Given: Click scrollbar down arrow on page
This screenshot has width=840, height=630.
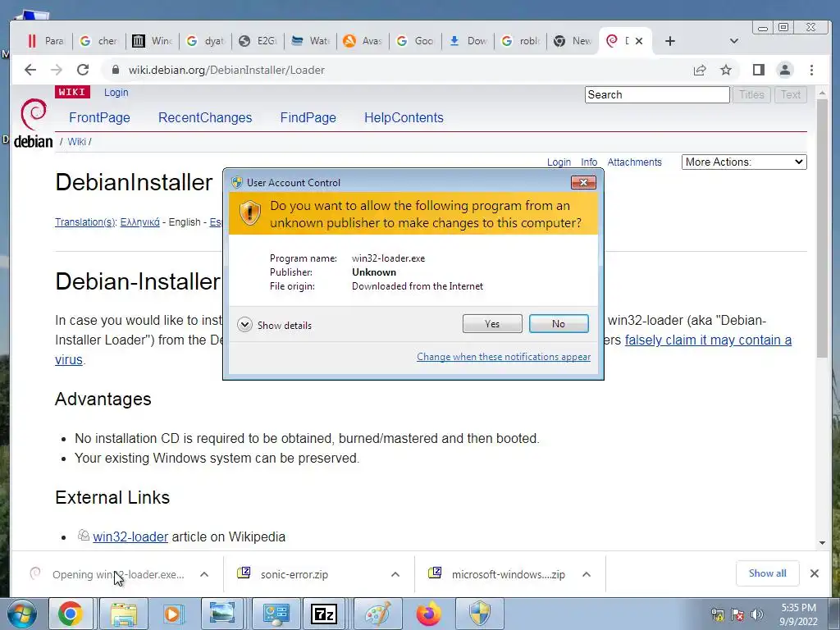Looking at the screenshot, I should (x=822, y=543).
